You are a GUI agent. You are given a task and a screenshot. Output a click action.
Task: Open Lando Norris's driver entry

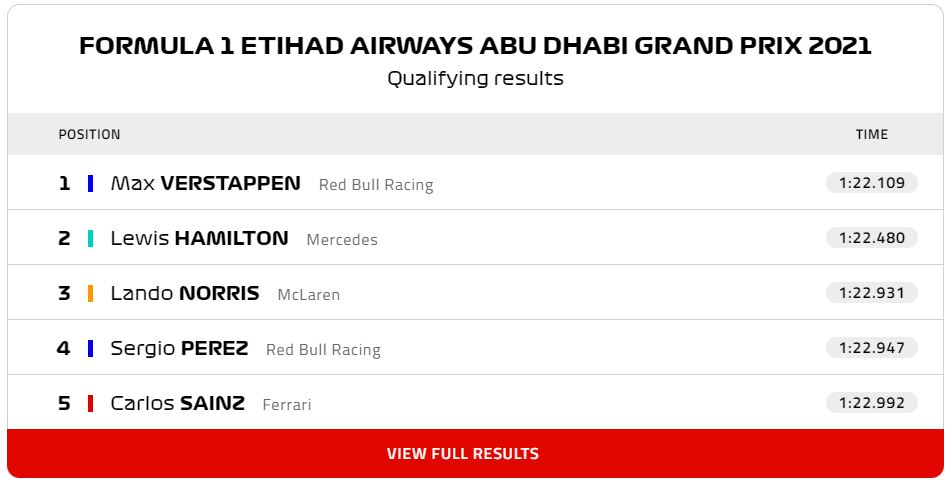tap(184, 293)
